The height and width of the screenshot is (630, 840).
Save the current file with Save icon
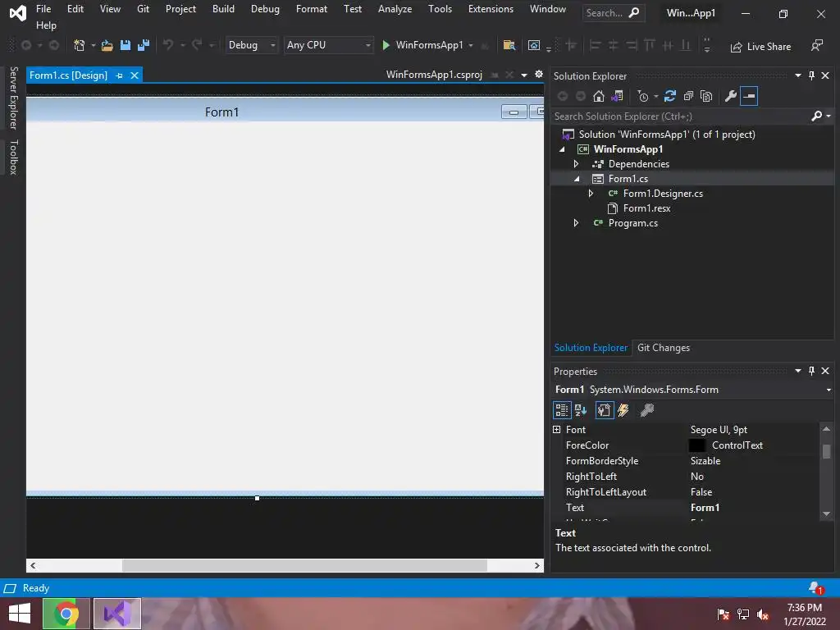pyautogui.click(x=126, y=46)
